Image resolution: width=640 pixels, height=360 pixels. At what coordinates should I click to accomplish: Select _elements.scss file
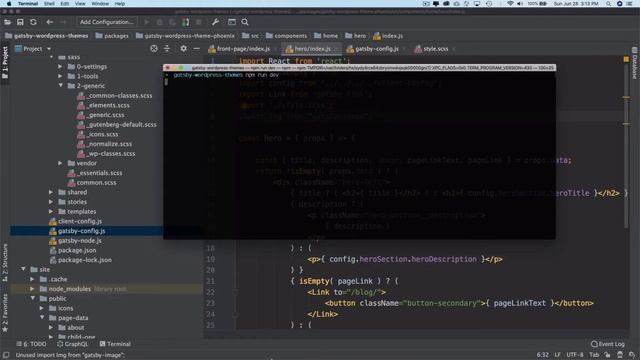click(x=103, y=105)
